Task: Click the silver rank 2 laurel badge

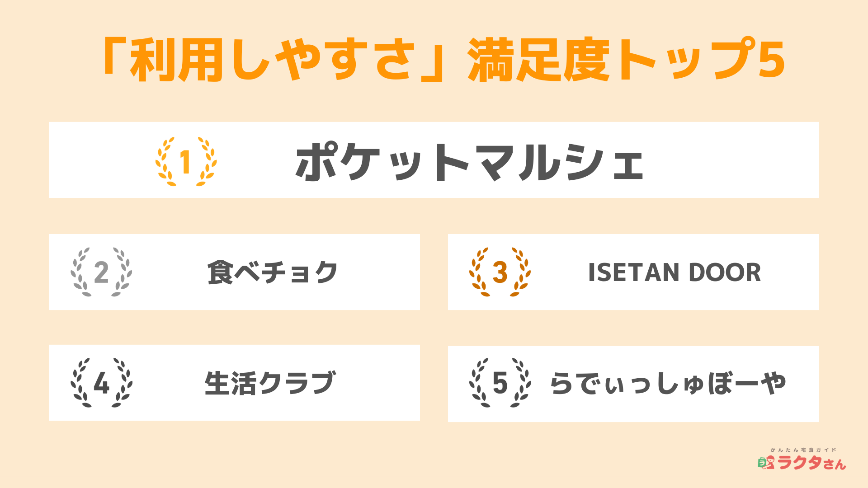Action: coord(101,272)
